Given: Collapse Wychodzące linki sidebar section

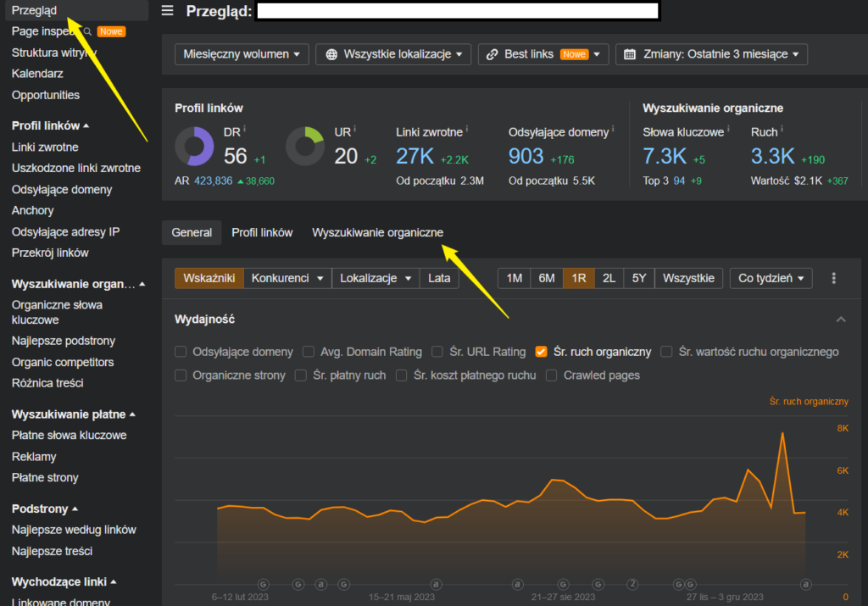Looking at the screenshot, I should [x=114, y=582].
